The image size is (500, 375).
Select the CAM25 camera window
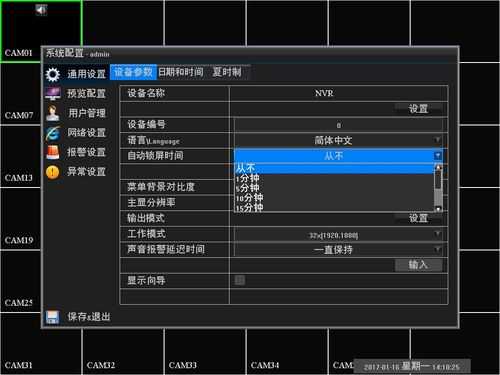20,282
